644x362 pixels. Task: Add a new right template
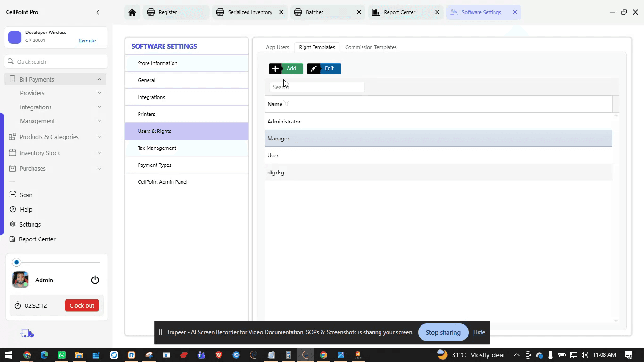(x=286, y=68)
